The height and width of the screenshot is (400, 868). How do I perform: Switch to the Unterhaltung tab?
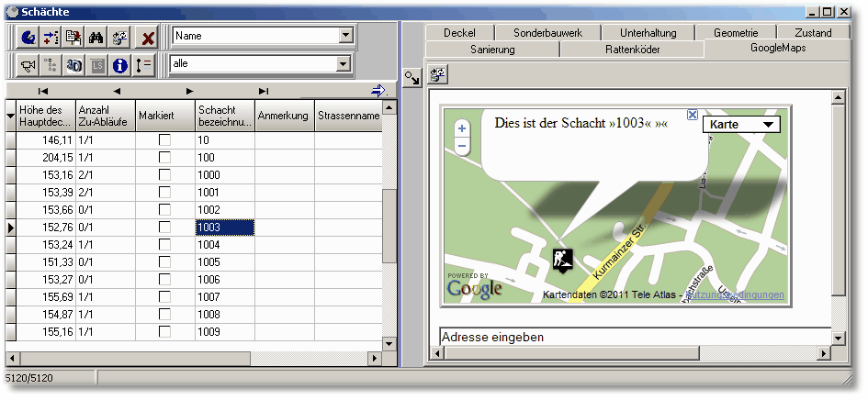tap(648, 33)
